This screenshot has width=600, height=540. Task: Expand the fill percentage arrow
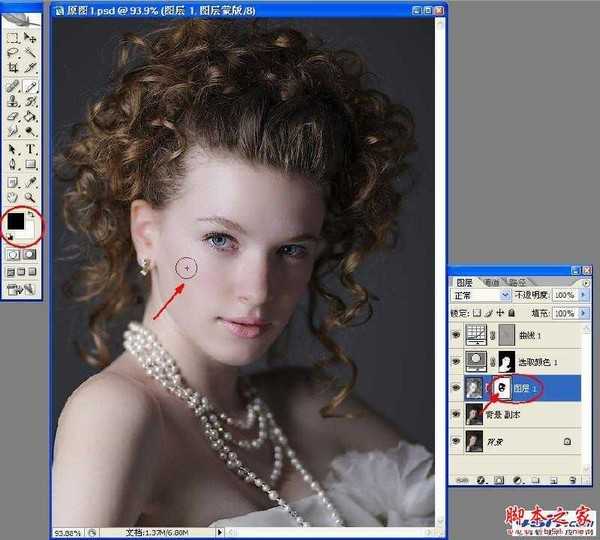point(582,312)
